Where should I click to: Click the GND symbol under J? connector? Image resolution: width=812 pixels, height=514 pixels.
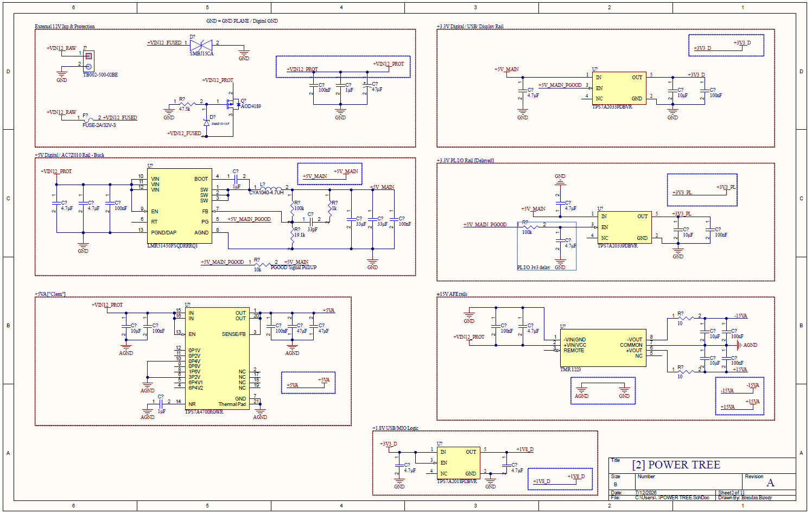62,75
